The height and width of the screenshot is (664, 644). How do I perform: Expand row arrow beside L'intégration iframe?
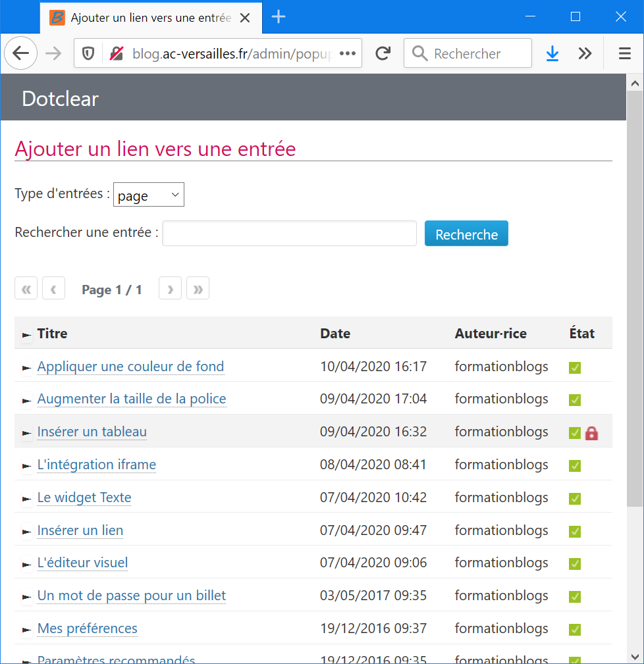[x=26, y=467]
